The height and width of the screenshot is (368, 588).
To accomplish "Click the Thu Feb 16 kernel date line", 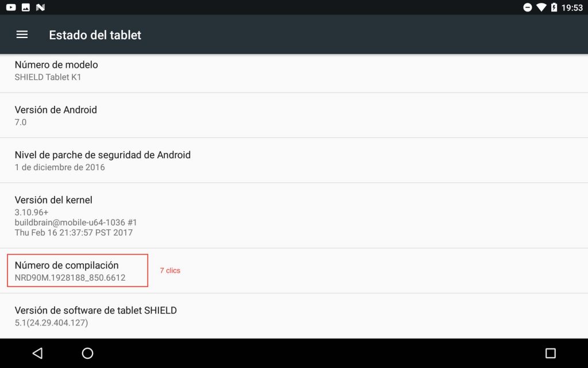I will 73,233.
